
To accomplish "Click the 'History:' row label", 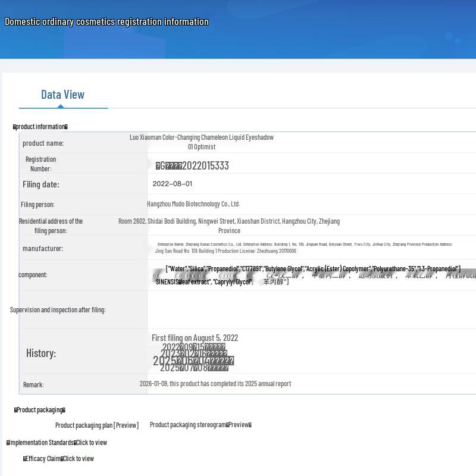I will click(x=41, y=353).
